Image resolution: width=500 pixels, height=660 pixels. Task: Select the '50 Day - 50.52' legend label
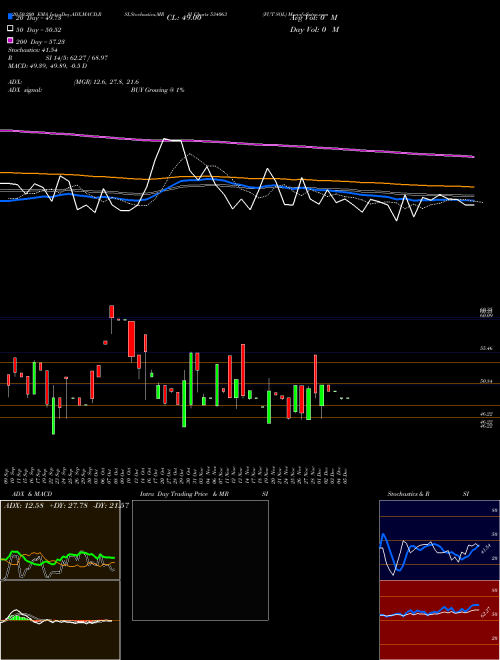coord(39,30)
